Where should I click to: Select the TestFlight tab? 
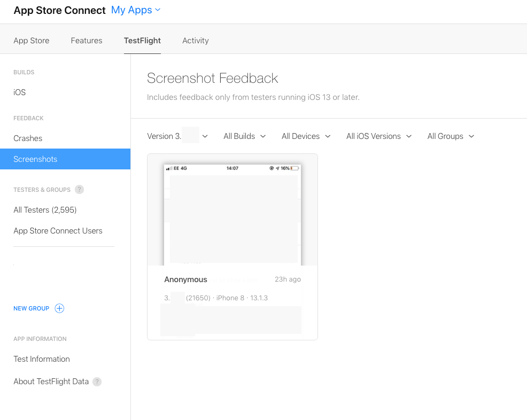pos(142,41)
